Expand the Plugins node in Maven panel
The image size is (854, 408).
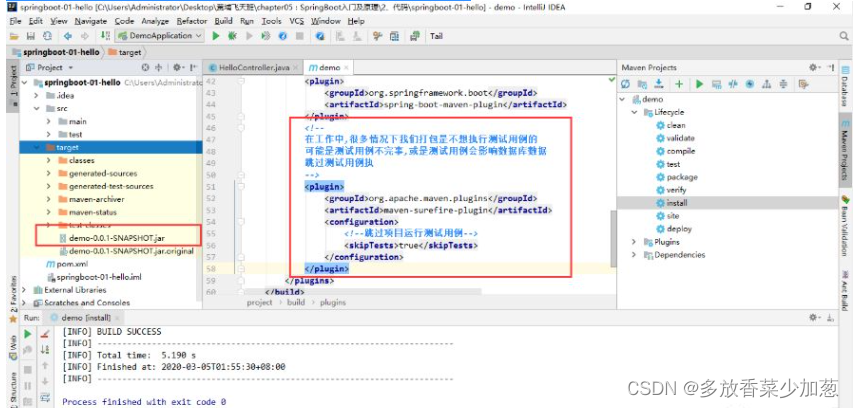point(635,242)
